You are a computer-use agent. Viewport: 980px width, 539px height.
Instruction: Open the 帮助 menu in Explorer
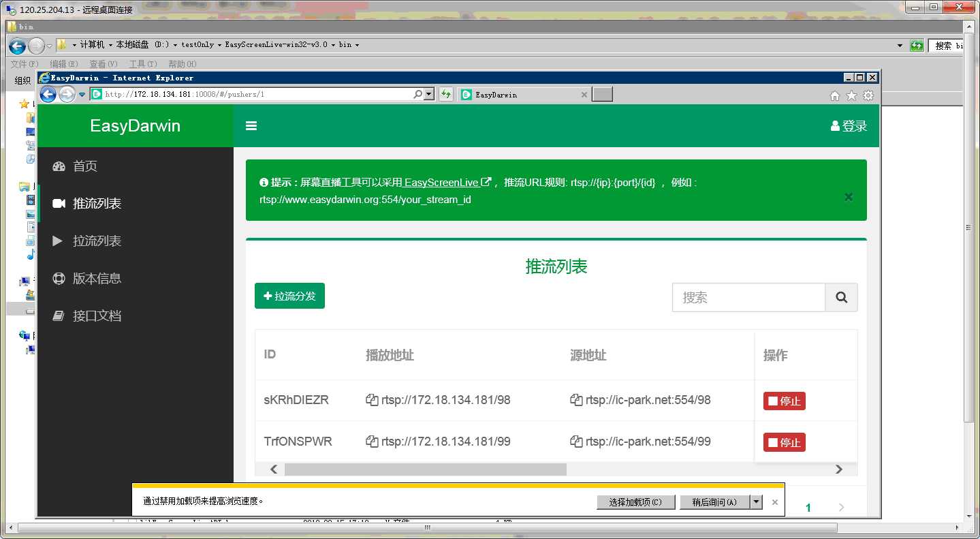182,64
